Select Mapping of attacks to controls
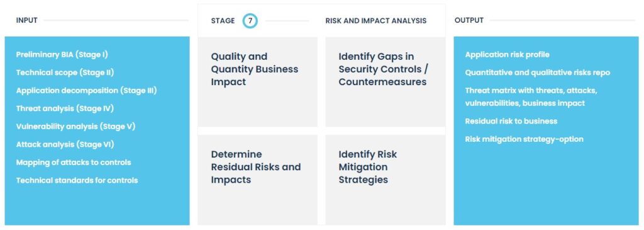Screen dimensions: 644x230 coord(74,163)
